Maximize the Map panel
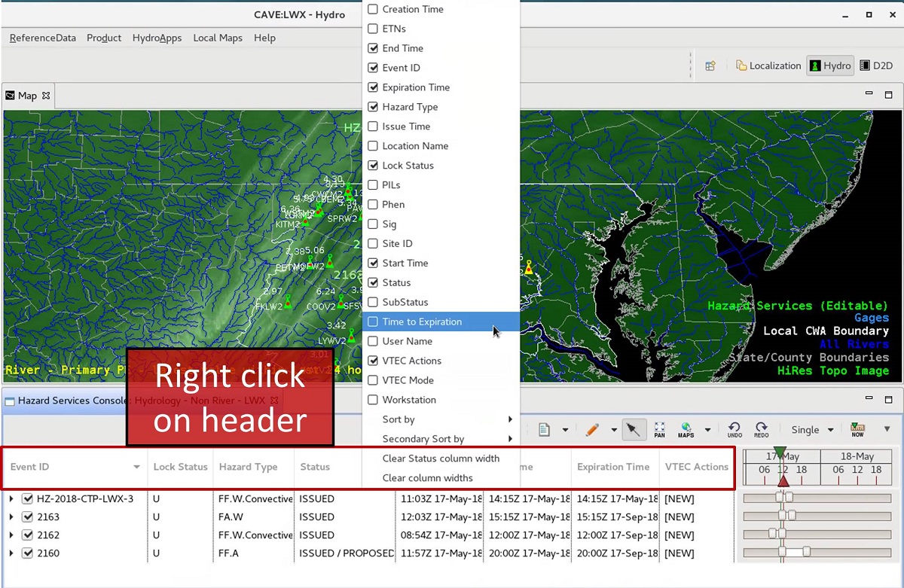Image resolution: width=904 pixels, height=588 pixels. click(888, 94)
